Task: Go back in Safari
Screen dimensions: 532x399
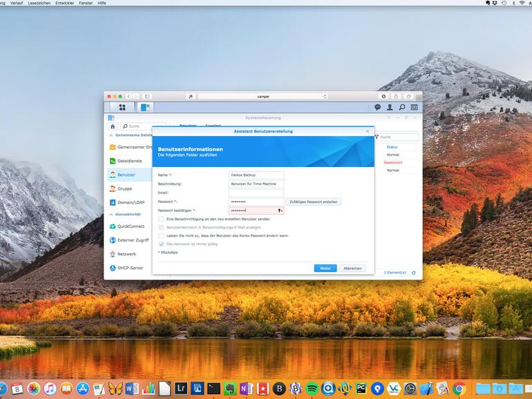Action: click(129, 97)
